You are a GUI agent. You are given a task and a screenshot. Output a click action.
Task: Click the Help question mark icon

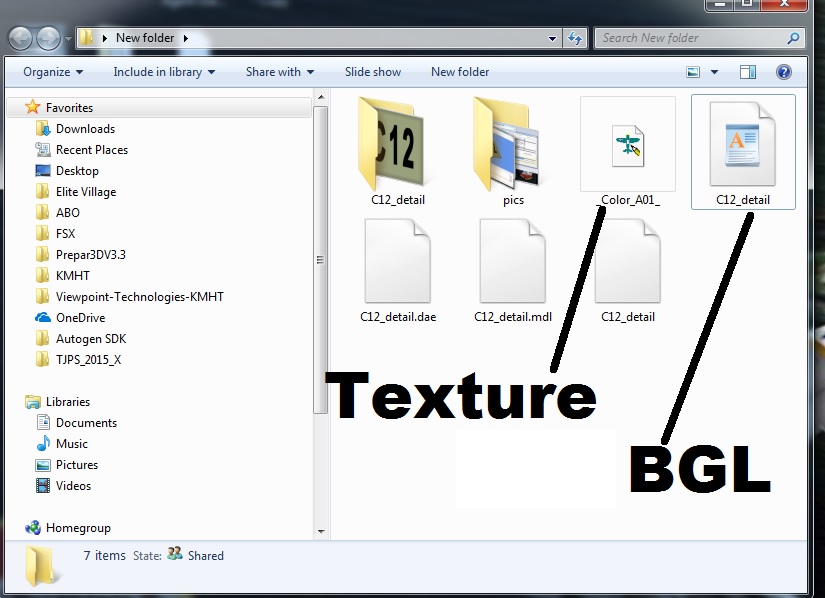tap(784, 71)
